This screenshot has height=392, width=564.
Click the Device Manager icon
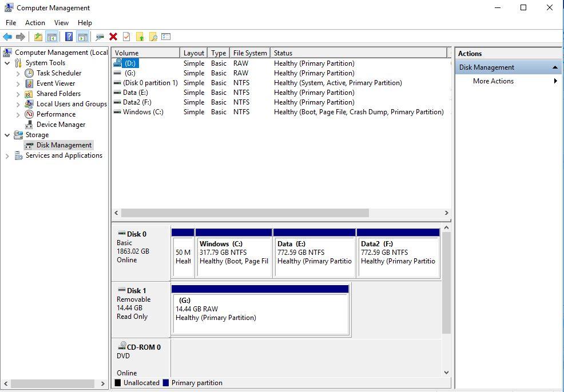tap(29, 125)
